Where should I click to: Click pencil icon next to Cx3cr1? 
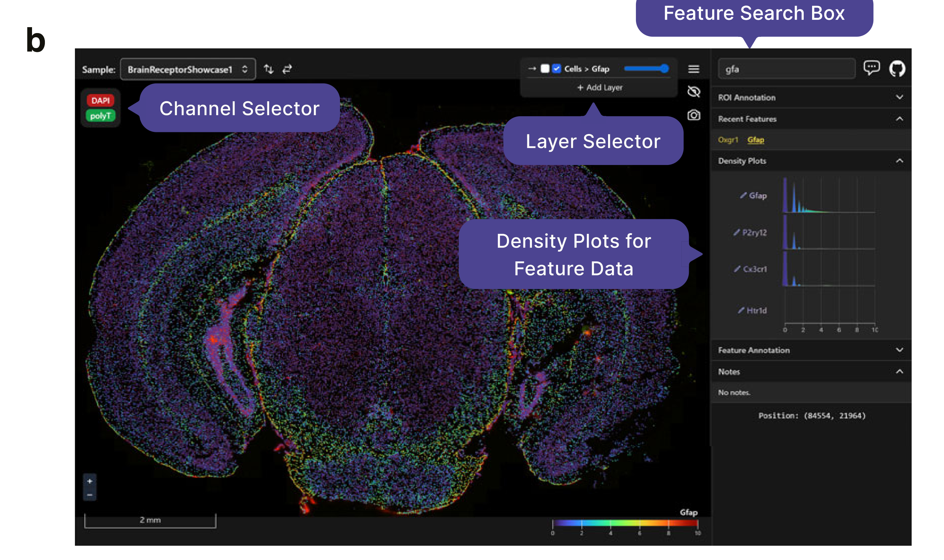tap(737, 269)
